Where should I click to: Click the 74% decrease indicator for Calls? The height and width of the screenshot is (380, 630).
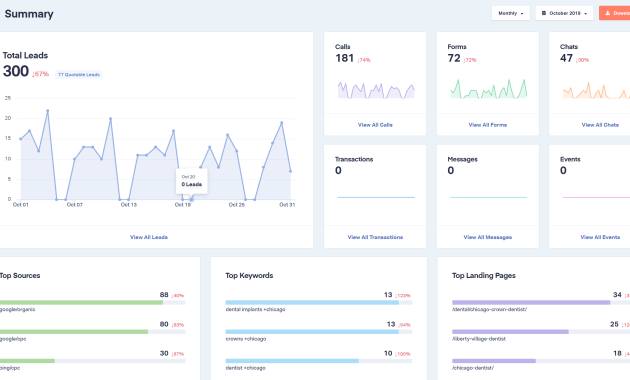[364, 60]
